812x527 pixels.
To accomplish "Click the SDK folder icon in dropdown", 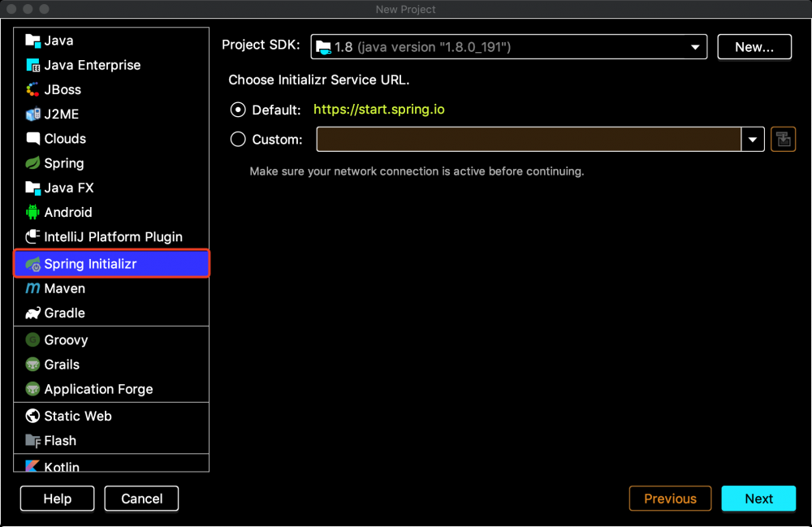I will [x=323, y=47].
